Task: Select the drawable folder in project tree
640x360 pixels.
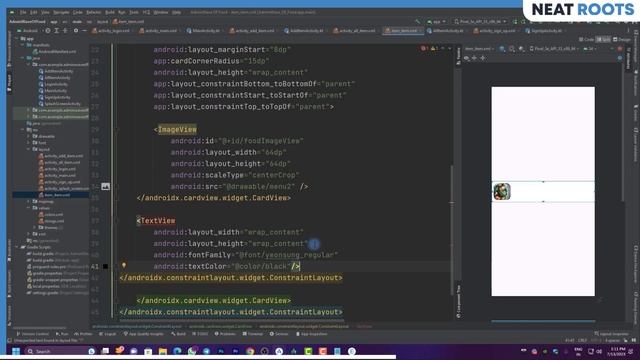Action: click(44, 136)
